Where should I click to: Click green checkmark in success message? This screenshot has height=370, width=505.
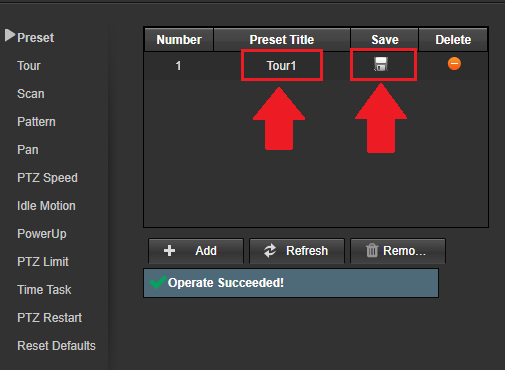[158, 282]
